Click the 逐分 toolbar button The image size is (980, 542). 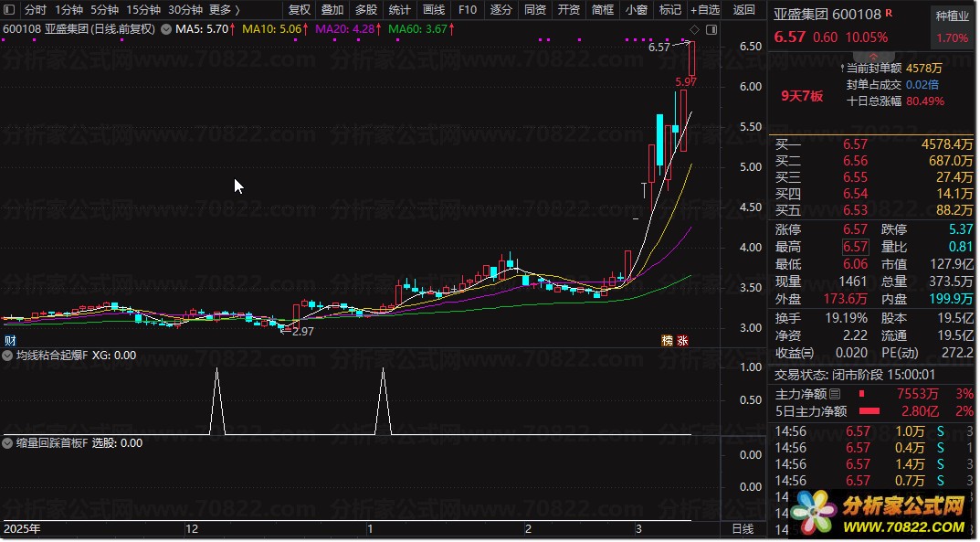[x=501, y=9]
